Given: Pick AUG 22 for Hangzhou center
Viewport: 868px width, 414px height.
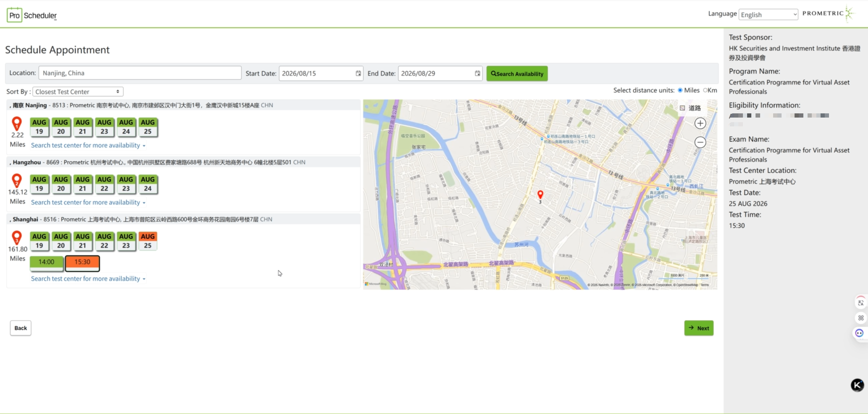Looking at the screenshot, I should pos(104,184).
